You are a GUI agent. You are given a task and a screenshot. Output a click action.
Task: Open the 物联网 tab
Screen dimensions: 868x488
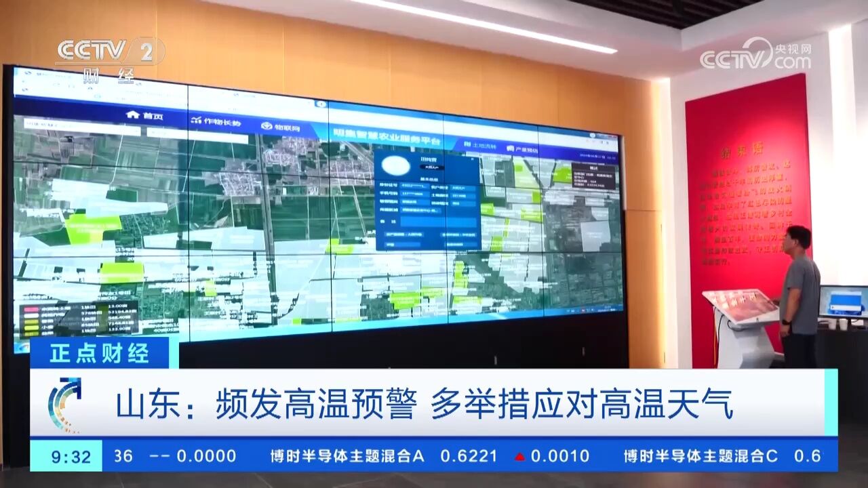click(281, 127)
